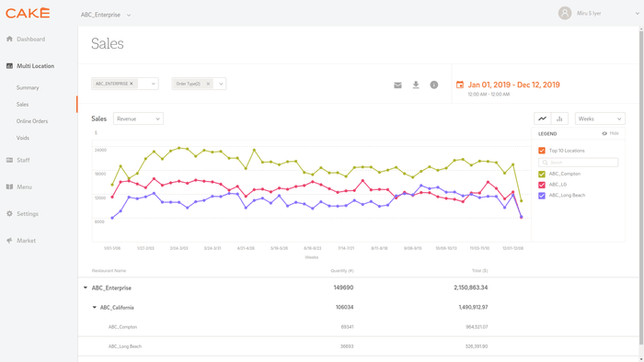
Task: Click the Menu book icon
Action: point(9,187)
